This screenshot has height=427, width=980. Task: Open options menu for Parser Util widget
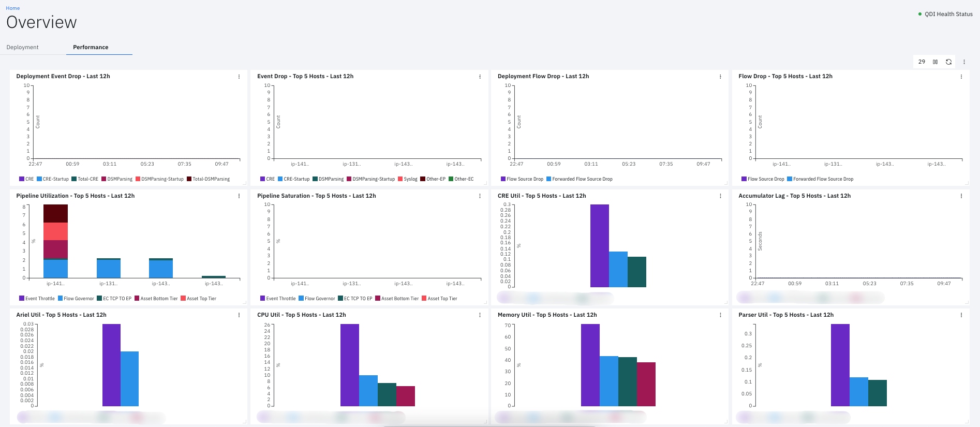tap(961, 315)
